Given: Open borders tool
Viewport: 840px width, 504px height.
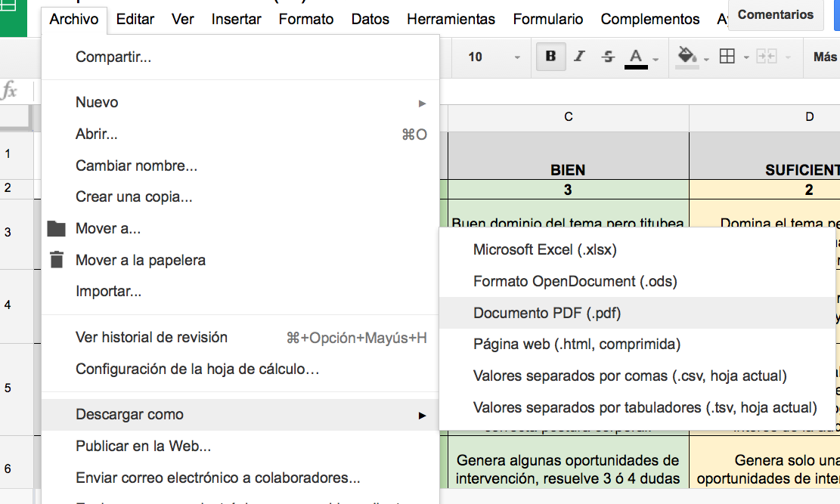Looking at the screenshot, I should pyautogui.click(x=727, y=56).
